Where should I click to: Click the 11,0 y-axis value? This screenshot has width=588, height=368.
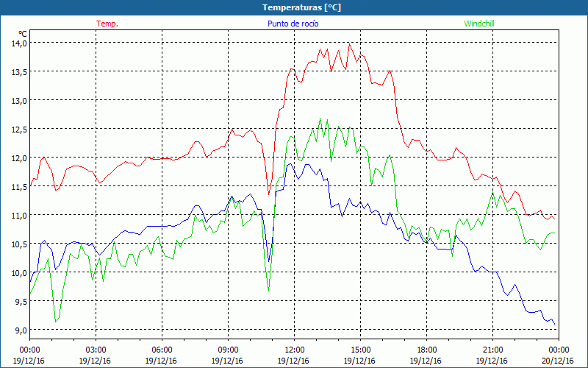click(19, 216)
